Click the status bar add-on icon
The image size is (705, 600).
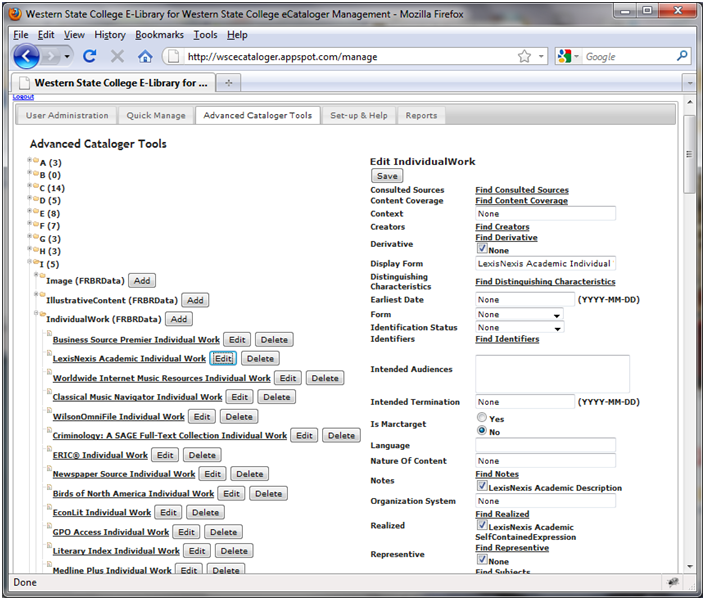(673, 582)
